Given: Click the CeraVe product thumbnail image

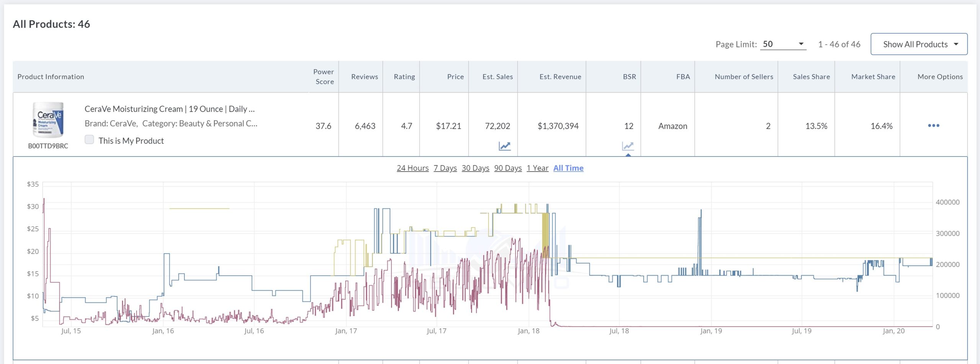Looking at the screenshot, I should tap(48, 120).
